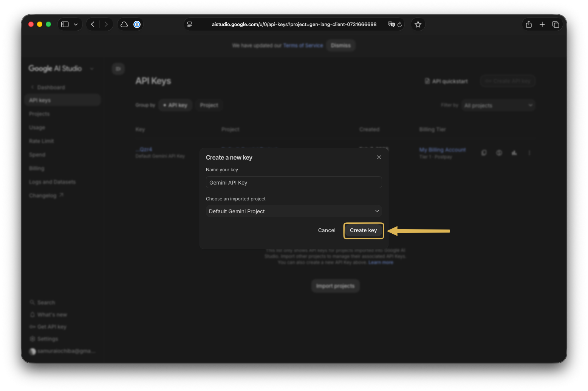Click the Key column header
Screen dimensions: 588x391
pyautogui.click(x=140, y=129)
